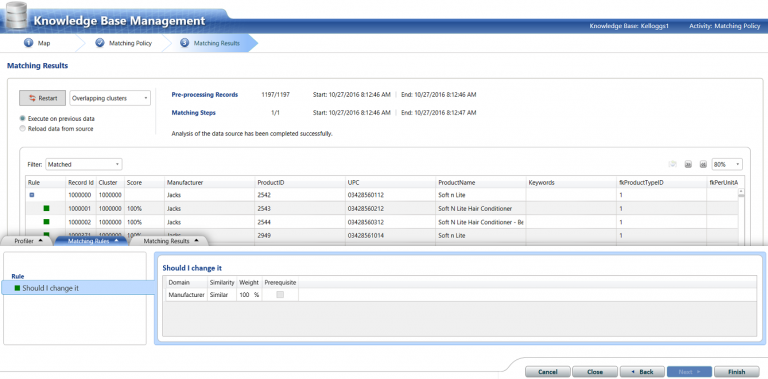
Task: Toggle the Manufacturer Prerequisite checkbox
Action: click(x=280, y=295)
